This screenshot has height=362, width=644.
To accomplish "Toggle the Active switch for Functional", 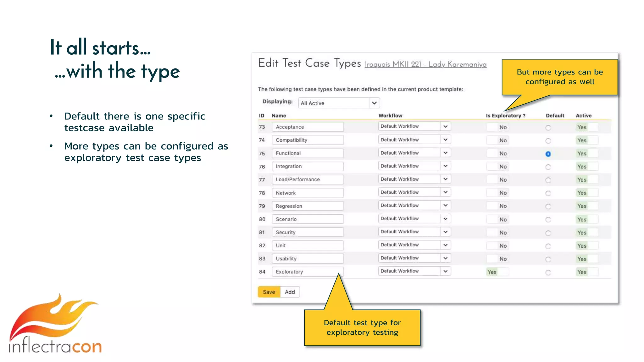I will (x=587, y=154).
